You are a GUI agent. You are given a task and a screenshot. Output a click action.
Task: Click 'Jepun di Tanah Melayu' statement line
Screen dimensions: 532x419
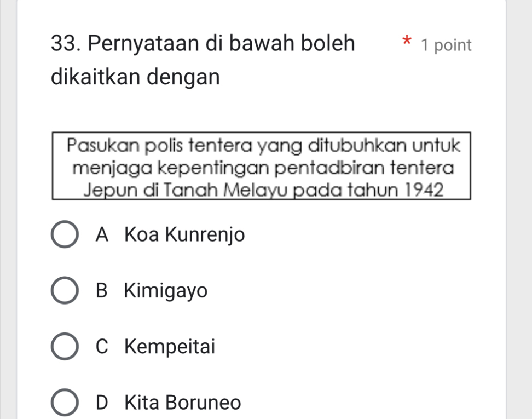pos(261,190)
